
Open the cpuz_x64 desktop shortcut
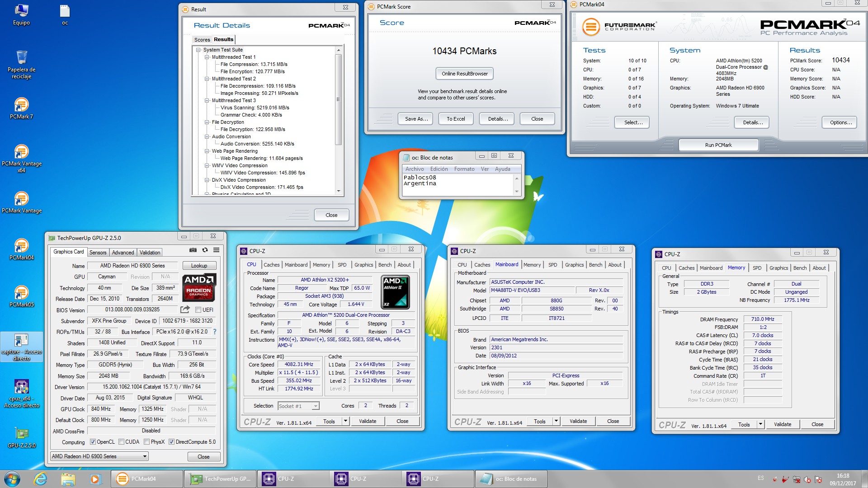pos(21,394)
